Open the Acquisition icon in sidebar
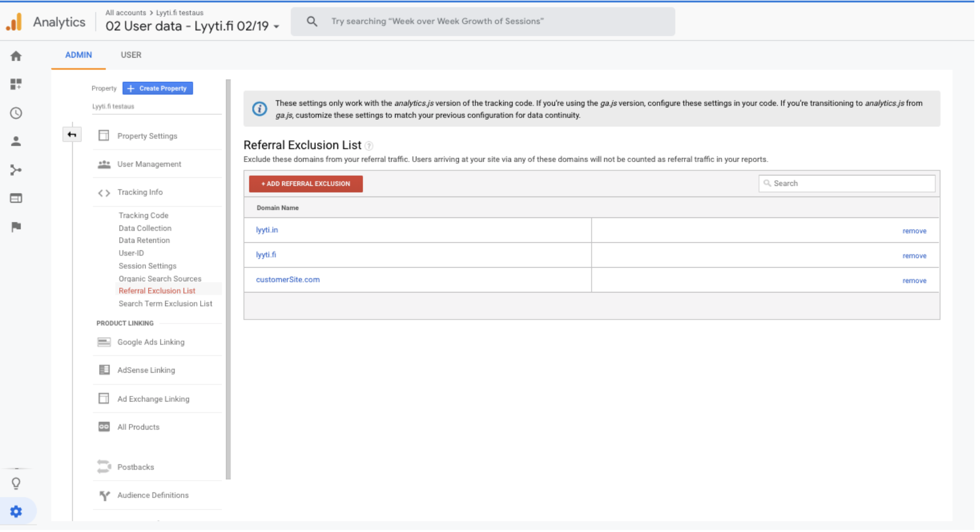 pyautogui.click(x=16, y=171)
